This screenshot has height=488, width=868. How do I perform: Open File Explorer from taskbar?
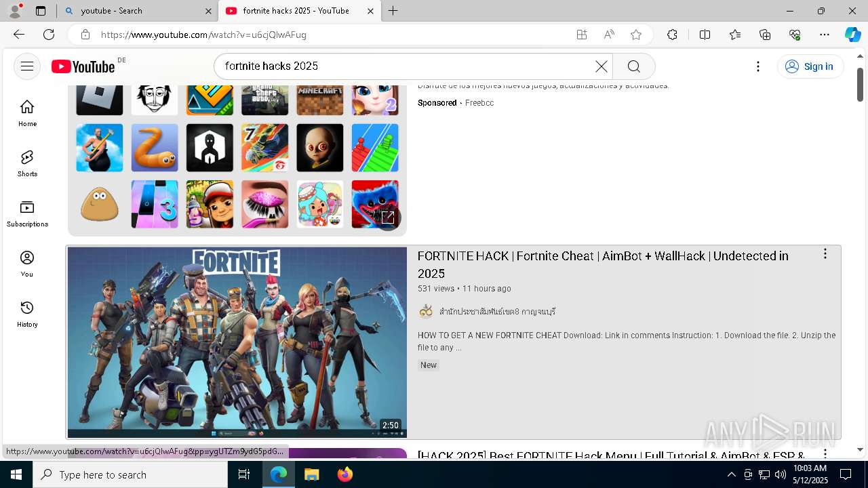pyautogui.click(x=311, y=474)
